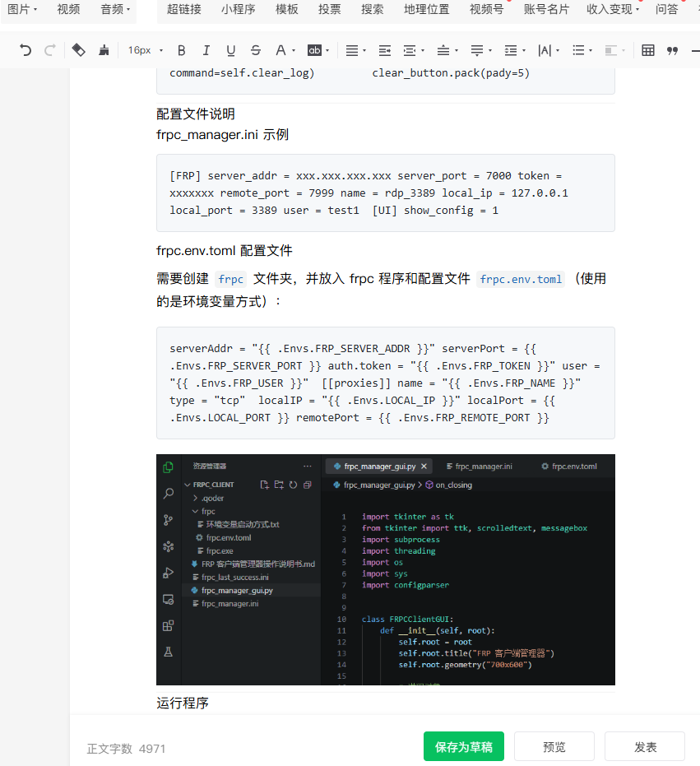Select the VS Code screenshot image in article
This screenshot has width=700, height=766.
coord(385,569)
